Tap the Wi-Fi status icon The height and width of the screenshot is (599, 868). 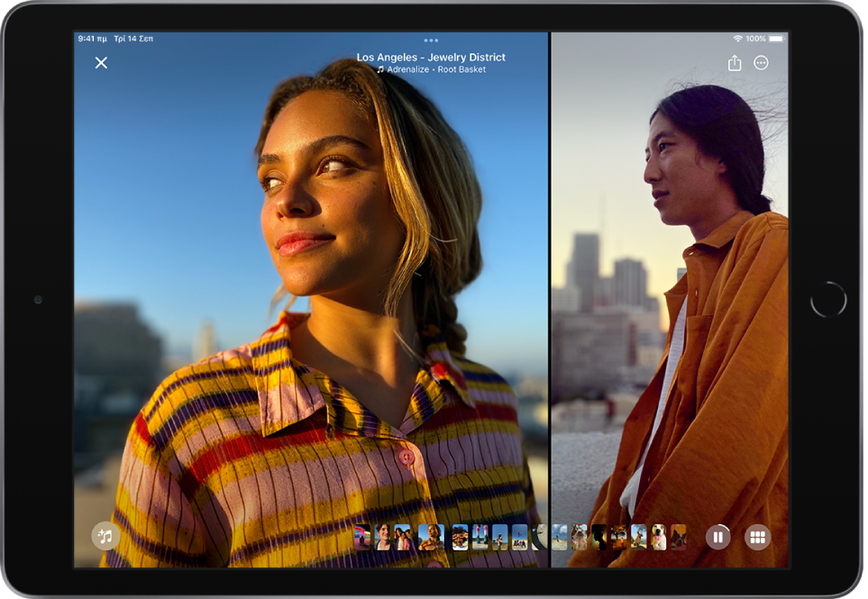click(737, 39)
